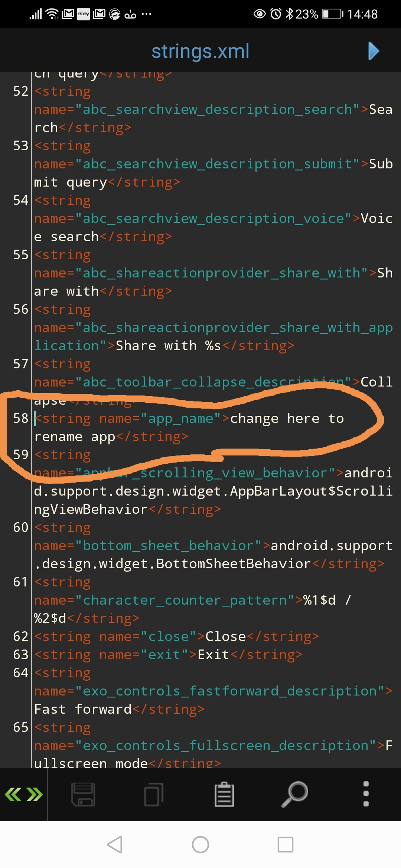Place cursor in app_name string text

pyautogui.click(x=189, y=427)
